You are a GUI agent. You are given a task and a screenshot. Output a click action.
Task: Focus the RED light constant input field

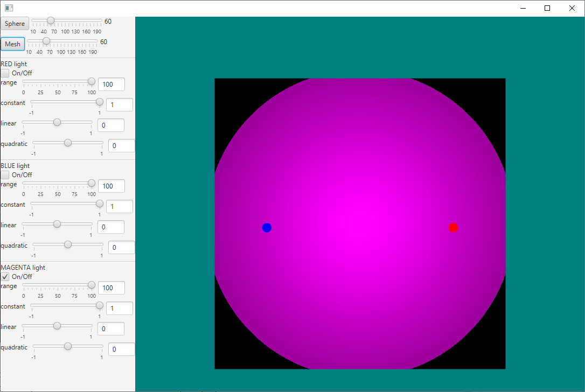[x=119, y=105]
